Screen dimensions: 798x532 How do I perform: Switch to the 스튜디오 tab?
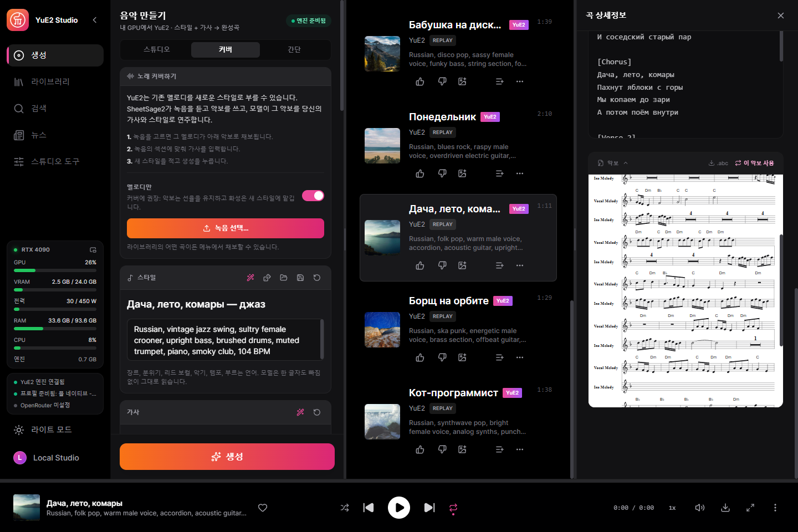click(157, 50)
